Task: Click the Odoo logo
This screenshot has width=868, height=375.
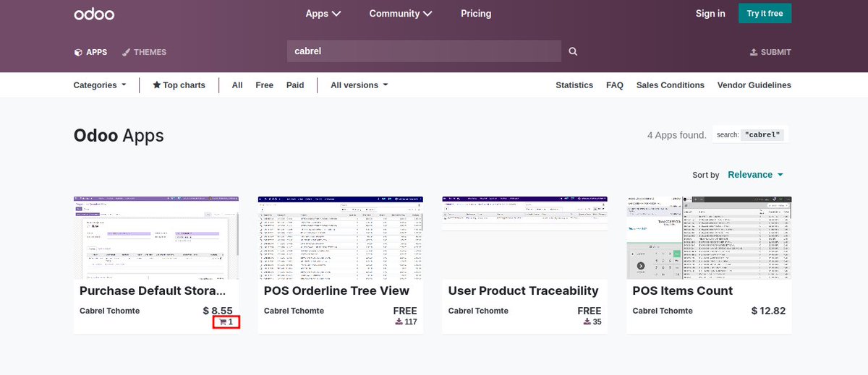Action: [94, 14]
